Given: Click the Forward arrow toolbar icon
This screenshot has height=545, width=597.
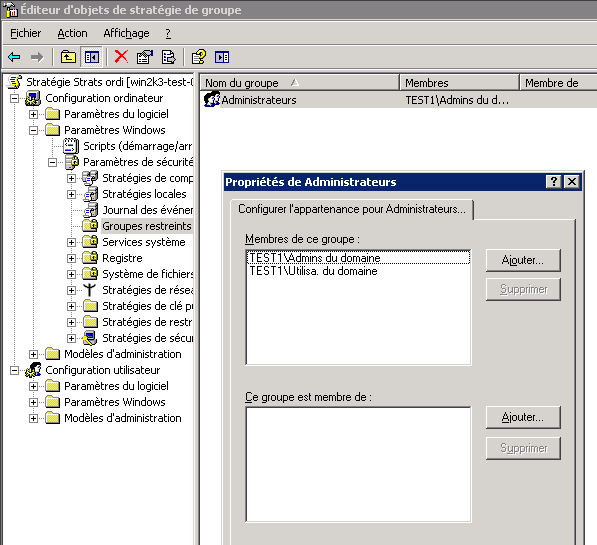Looking at the screenshot, I should pos(37,57).
